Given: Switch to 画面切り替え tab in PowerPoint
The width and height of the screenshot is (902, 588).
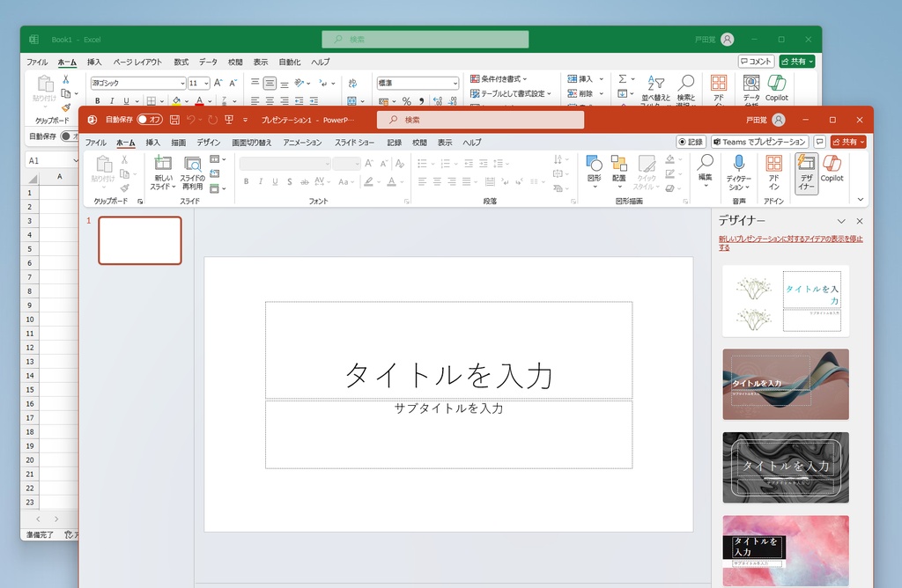Looking at the screenshot, I should click(x=251, y=143).
